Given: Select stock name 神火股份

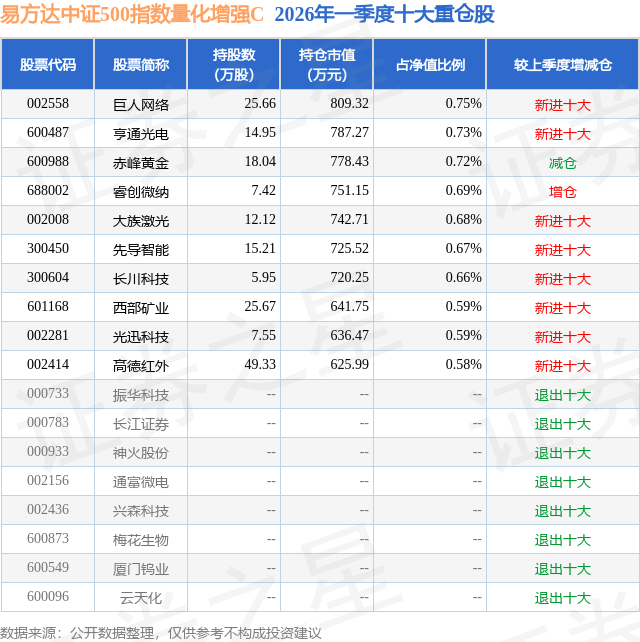Looking at the screenshot, I should [x=141, y=453].
